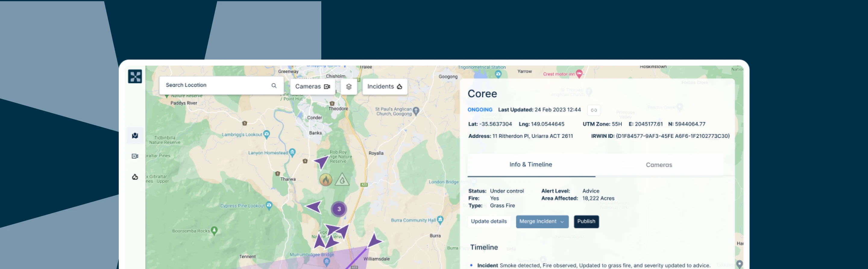
Task: Select the triangle warning marker on the map
Action: (342, 180)
